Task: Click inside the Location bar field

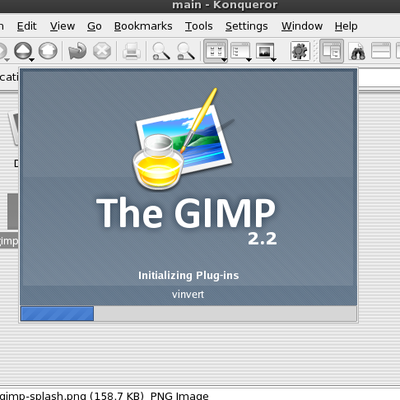Action: 379,78
